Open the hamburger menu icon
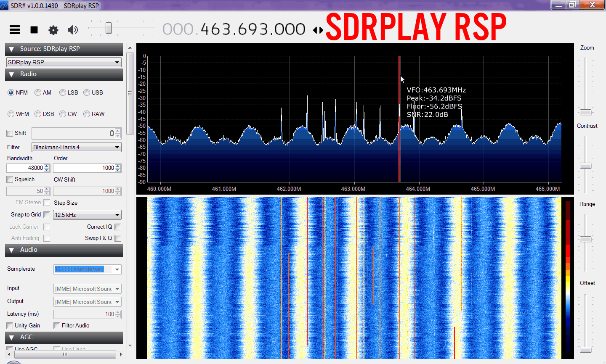606x364 pixels. pyautogui.click(x=15, y=29)
